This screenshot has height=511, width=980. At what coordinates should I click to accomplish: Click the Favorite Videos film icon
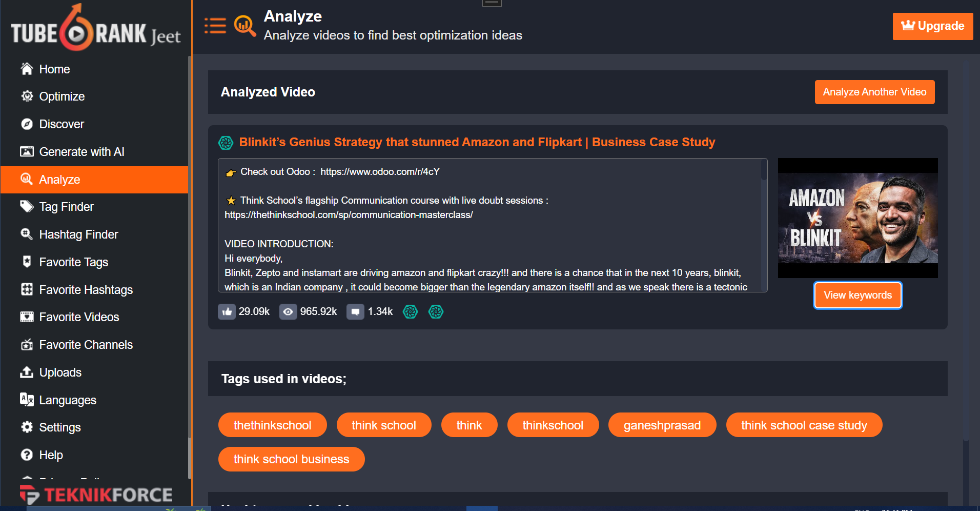pyautogui.click(x=27, y=317)
